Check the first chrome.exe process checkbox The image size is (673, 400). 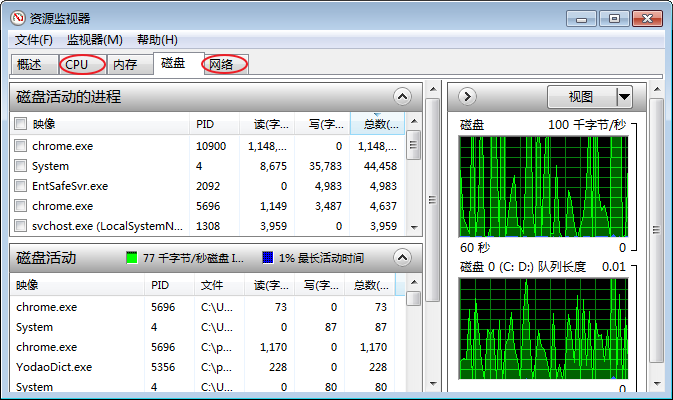tap(21, 146)
